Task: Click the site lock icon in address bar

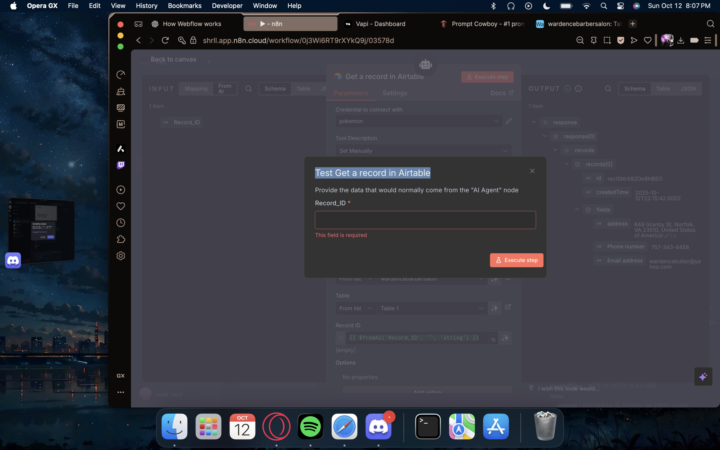Action: 193,40
